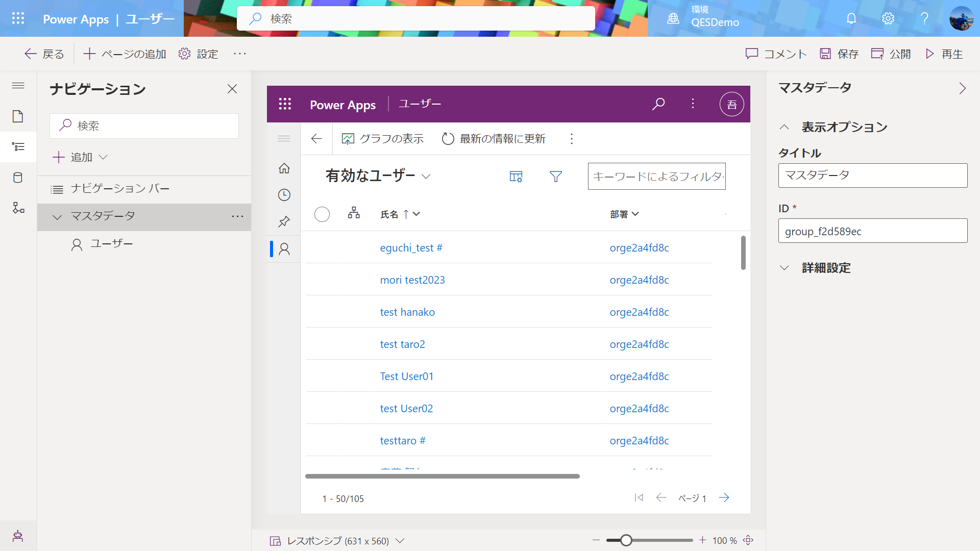Viewport: 980px width, 551px height.
Task: Collapse the マスタデータ group chevron
Action: click(x=57, y=217)
